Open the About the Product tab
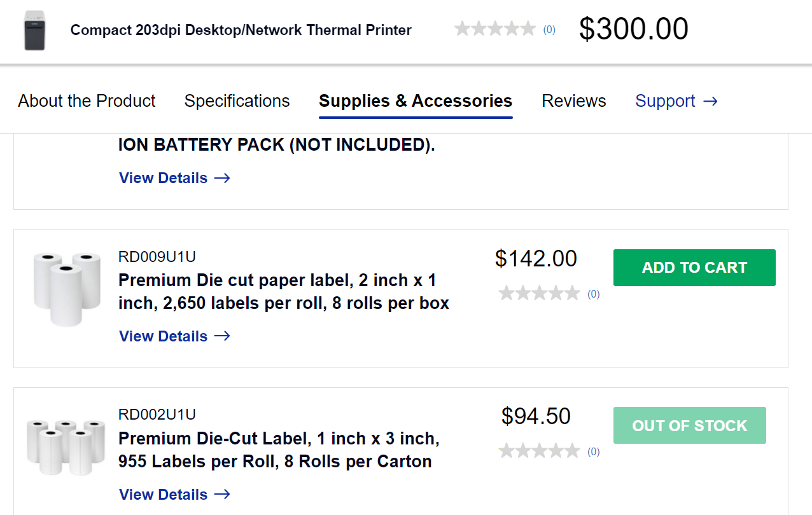Viewport: 812px width, 515px height. [87, 101]
